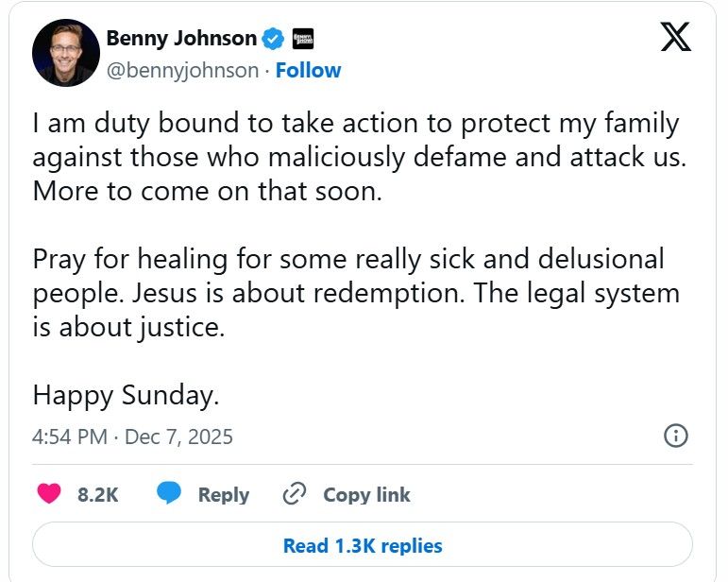The width and height of the screenshot is (728, 582).
Task: Click the blue verified checkmark badge
Action: click(x=273, y=39)
